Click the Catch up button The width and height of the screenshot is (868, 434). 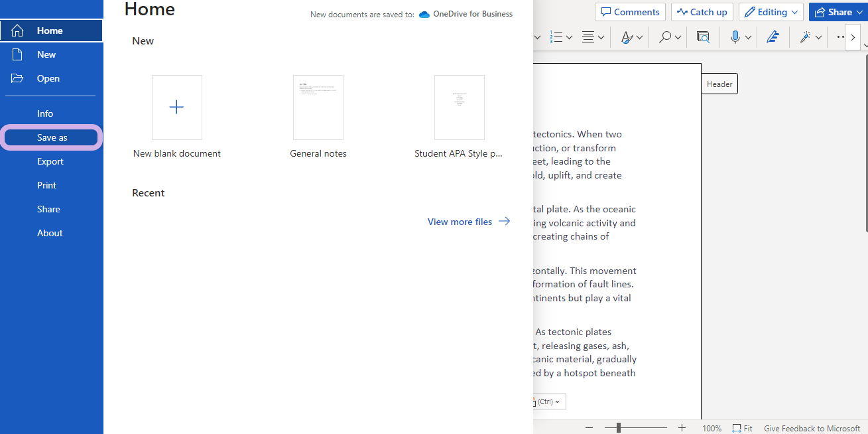coord(702,12)
